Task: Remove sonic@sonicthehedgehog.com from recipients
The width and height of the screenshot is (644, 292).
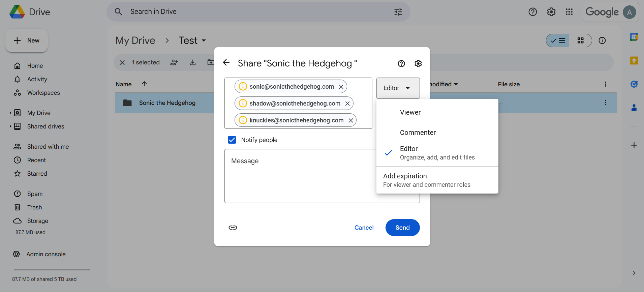Action: pyautogui.click(x=341, y=87)
